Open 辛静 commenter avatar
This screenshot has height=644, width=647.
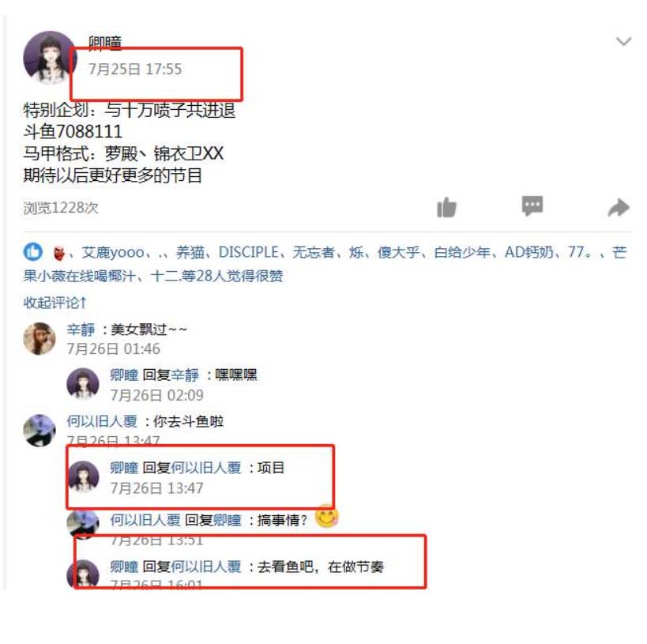click(x=39, y=338)
